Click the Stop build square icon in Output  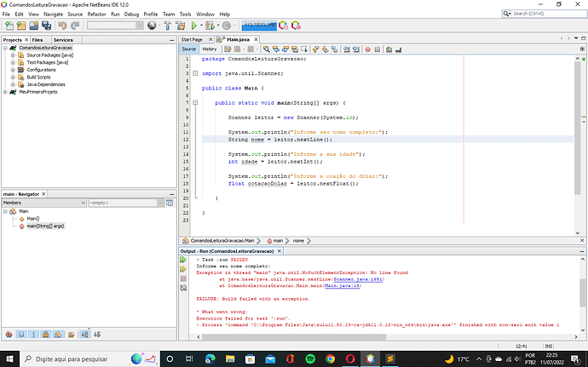(183, 278)
